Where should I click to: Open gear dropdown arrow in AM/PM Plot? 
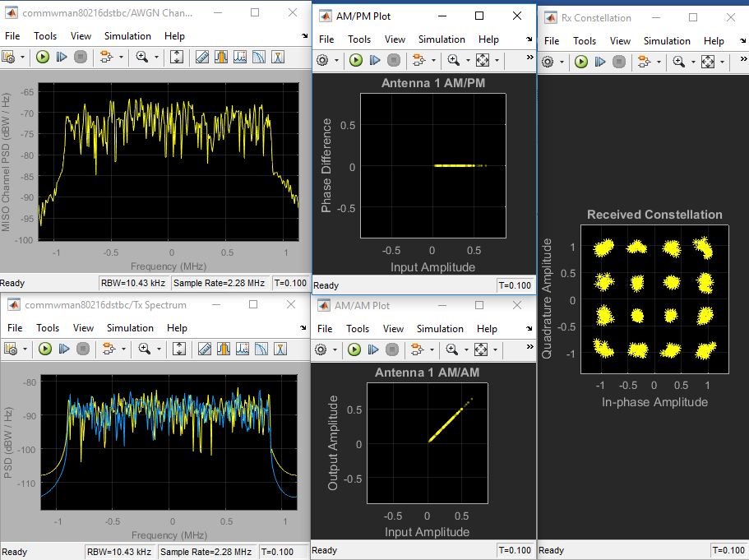(336, 61)
